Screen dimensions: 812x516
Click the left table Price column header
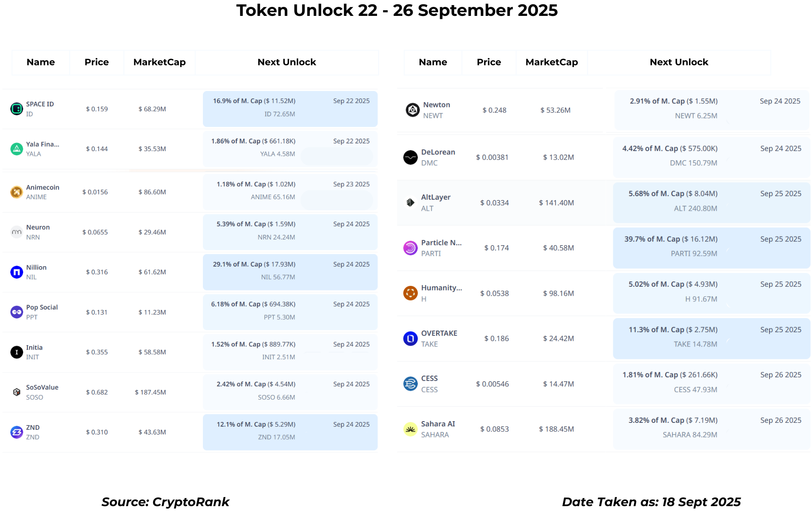97,62
